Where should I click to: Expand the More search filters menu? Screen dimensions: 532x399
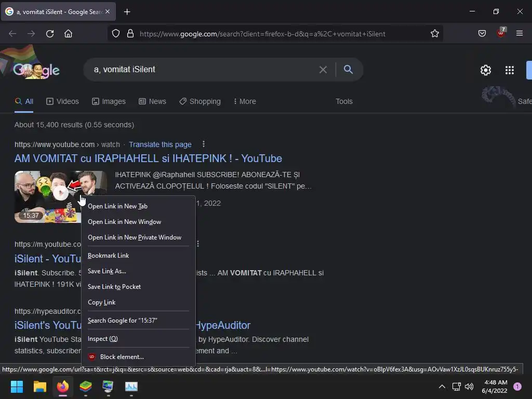[245, 101]
